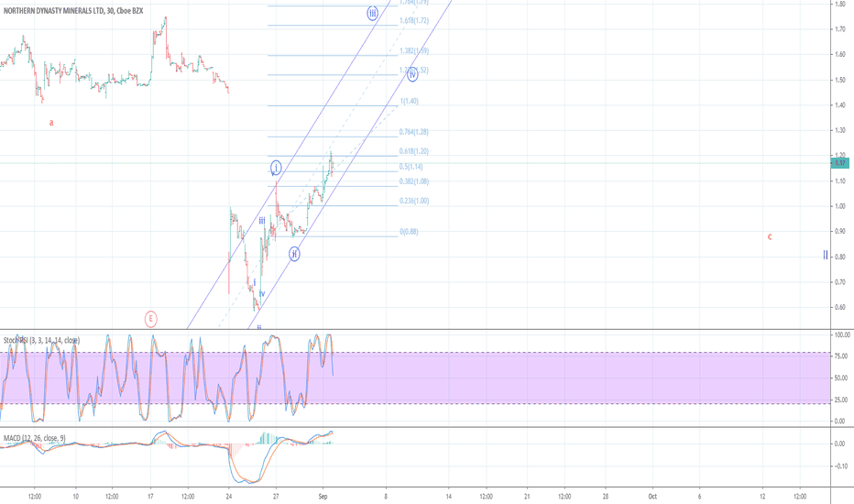Click the 1.50 price axis label
The image size is (854, 504).
coord(840,80)
